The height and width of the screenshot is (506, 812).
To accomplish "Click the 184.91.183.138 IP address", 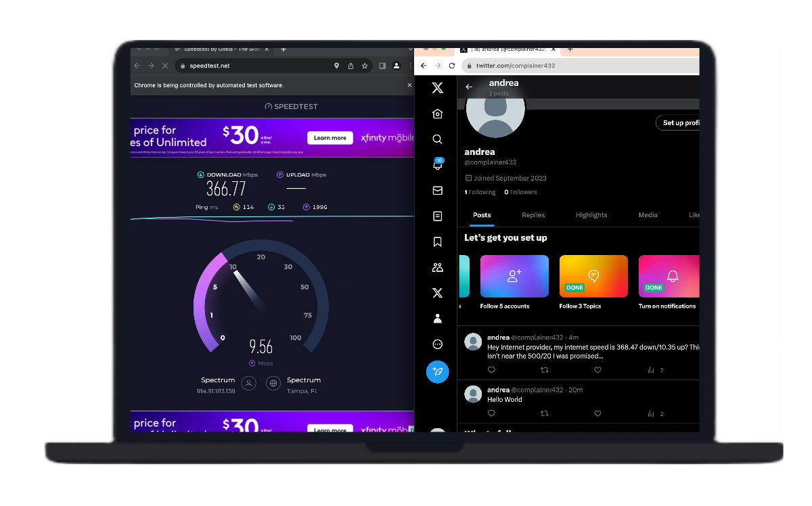I will point(216,391).
